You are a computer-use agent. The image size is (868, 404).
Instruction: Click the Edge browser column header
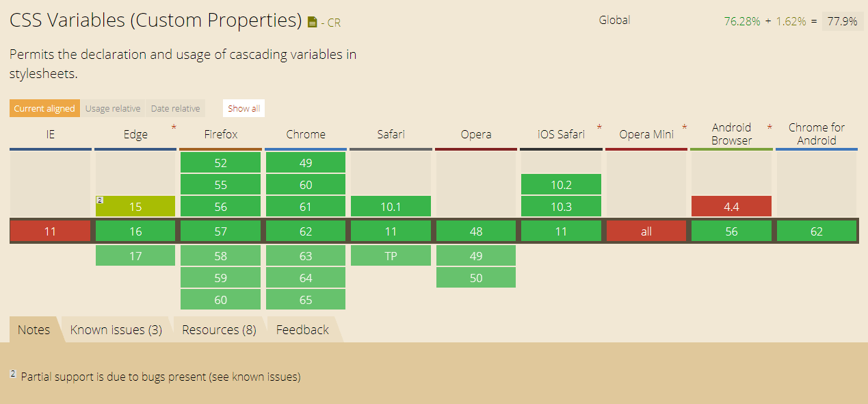pyautogui.click(x=135, y=134)
